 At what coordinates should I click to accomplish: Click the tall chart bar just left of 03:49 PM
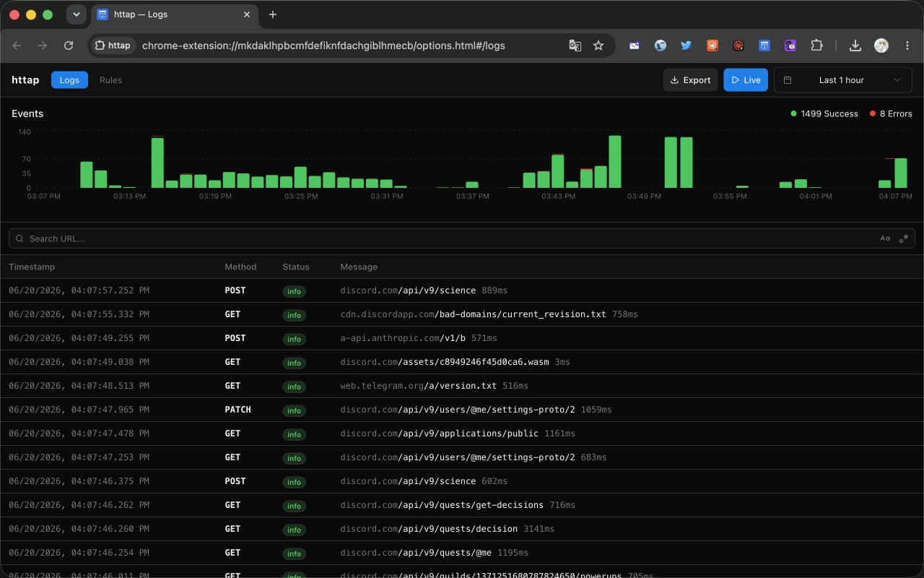(x=615, y=162)
